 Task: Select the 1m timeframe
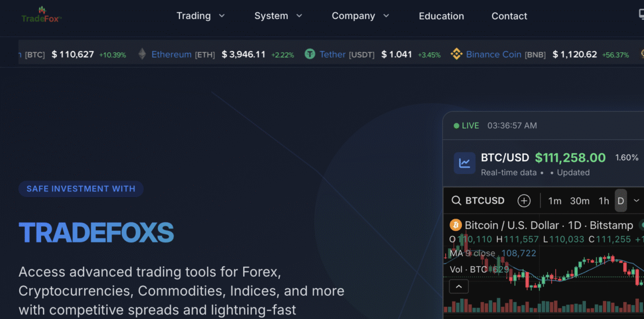coord(555,201)
